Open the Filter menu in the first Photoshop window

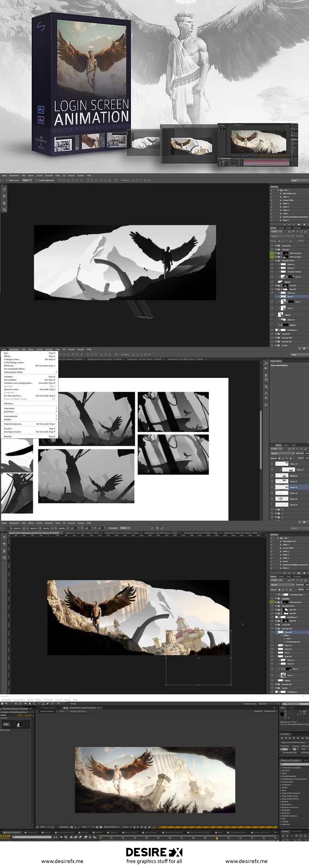(58, 176)
